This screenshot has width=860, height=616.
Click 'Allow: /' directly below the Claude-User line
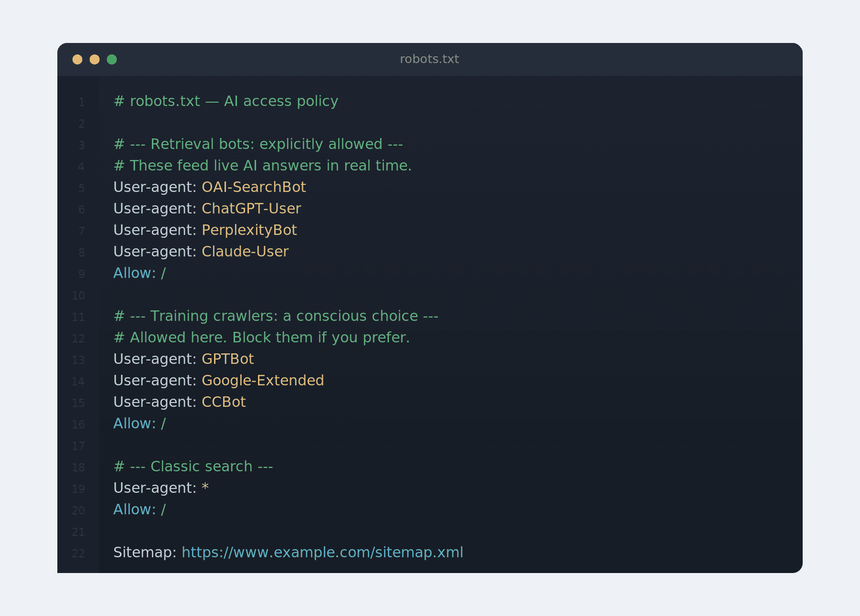point(140,273)
